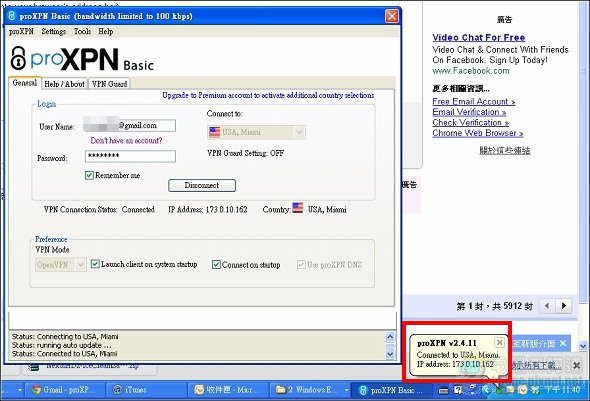
Task: Go to previous email with left arrow
Action: coord(547,306)
